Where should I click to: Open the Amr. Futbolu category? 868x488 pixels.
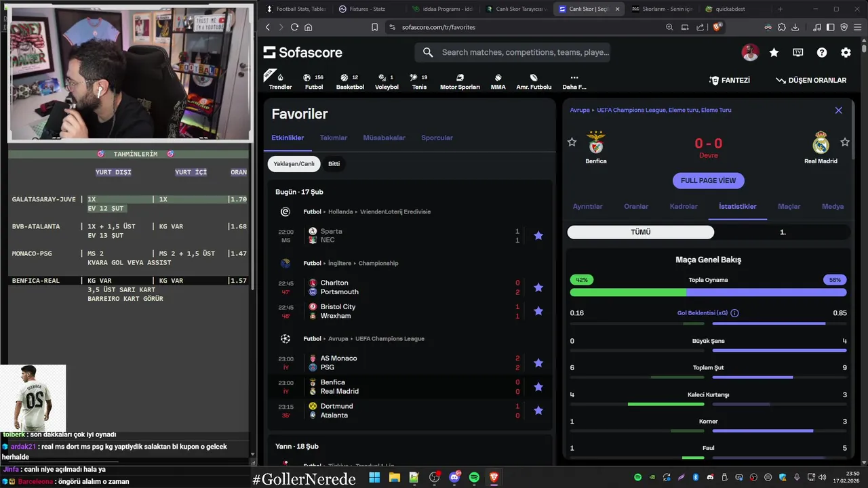(534, 81)
